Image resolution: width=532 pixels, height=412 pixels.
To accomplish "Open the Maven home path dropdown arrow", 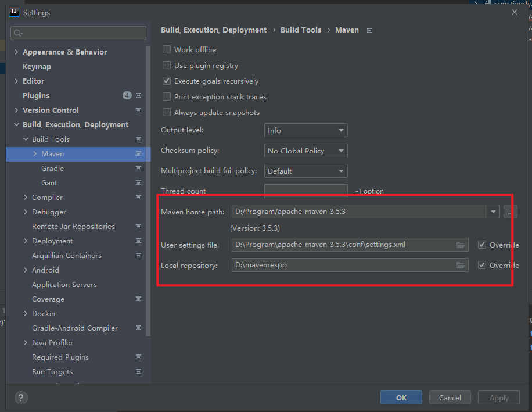I will tap(493, 212).
